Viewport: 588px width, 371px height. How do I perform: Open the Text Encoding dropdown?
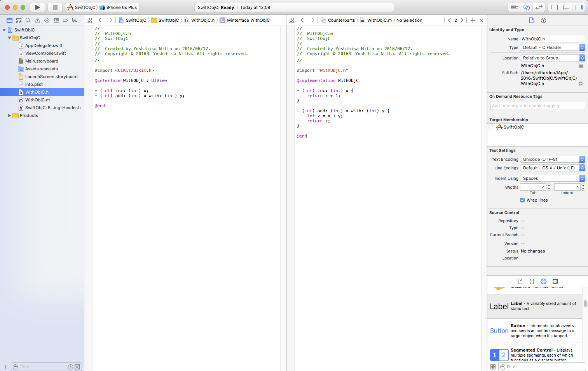point(552,159)
